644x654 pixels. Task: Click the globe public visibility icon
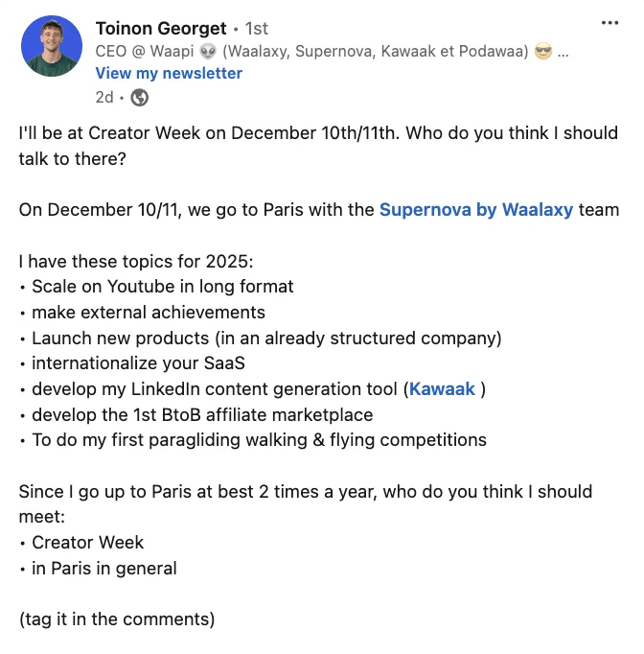click(139, 98)
